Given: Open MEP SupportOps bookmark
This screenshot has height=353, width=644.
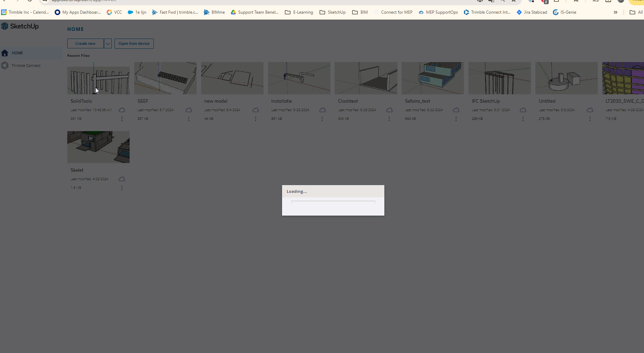Looking at the screenshot, I should pyautogui.click(x=438, y=12).
